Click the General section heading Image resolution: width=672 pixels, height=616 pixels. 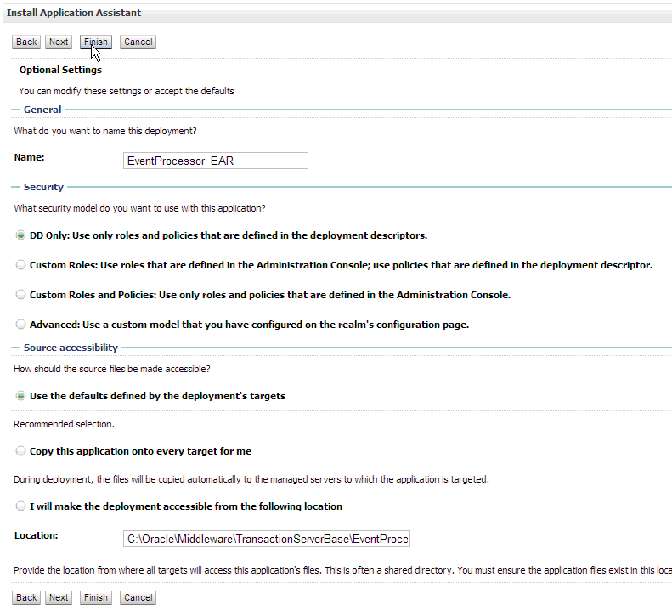(42, 110)
